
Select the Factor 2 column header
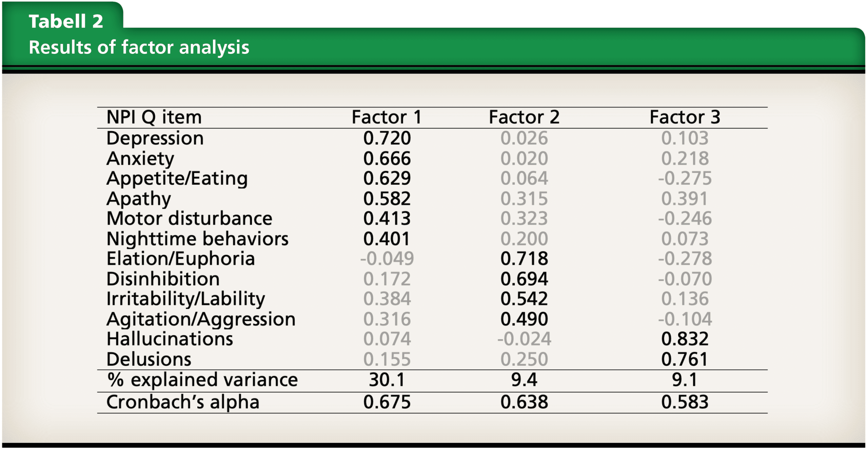coord(524,117)
